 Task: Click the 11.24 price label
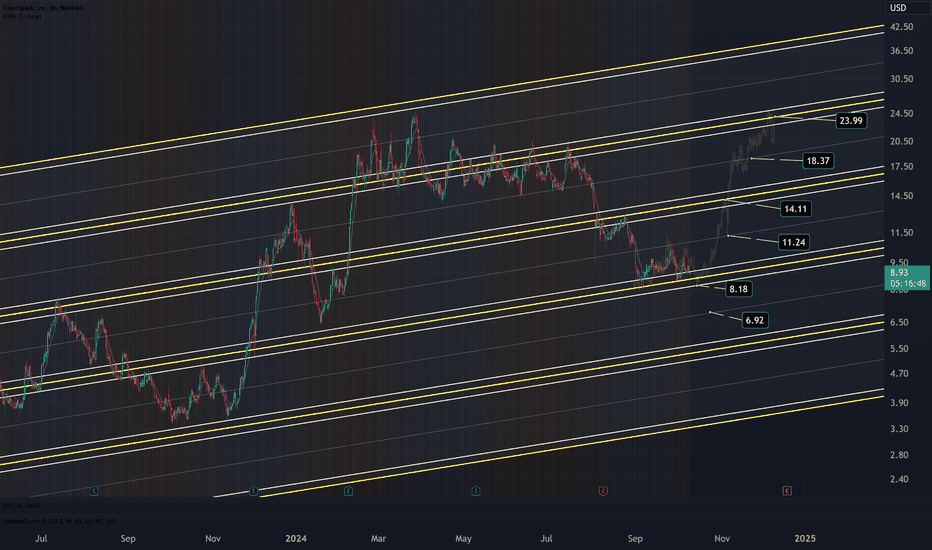(x=794, y=242)
